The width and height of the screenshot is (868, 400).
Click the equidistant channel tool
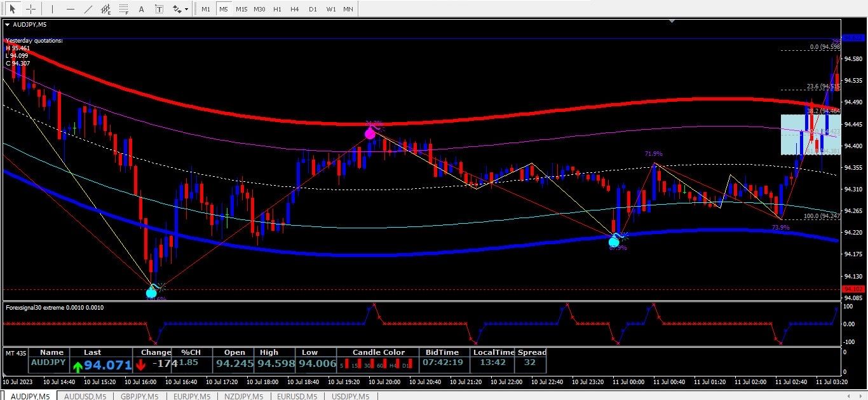click(106, 9)
